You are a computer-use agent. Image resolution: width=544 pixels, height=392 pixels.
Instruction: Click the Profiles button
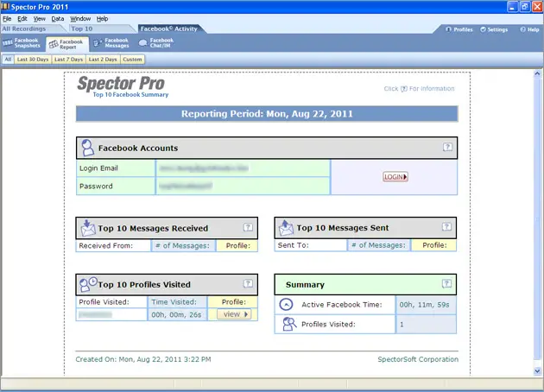459,29
